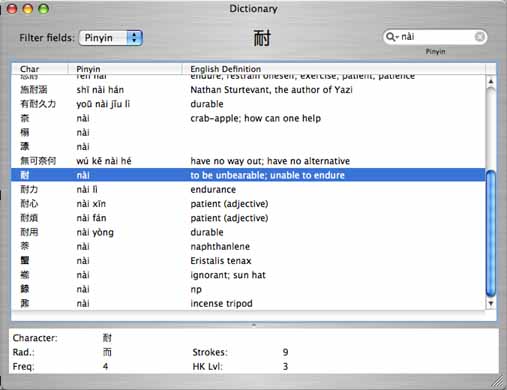Close the Dictionary window
The height and width of the screenshot is (390, 507).
[12, 9]
